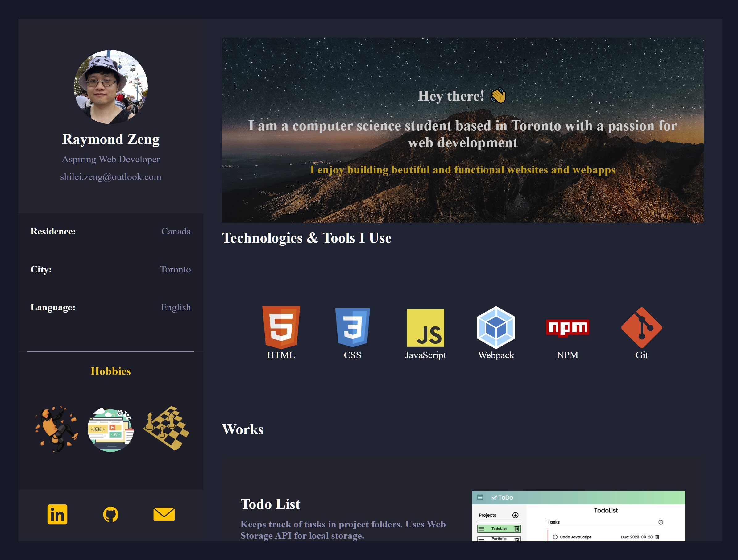Click the computer science student intro sentence
This screenshot has height=560, width=738.
pos(463,134)
